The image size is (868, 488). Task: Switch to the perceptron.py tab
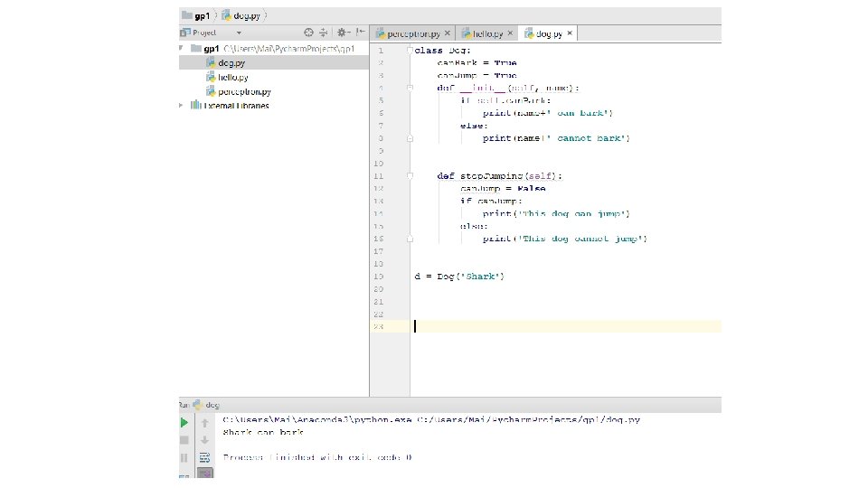pos(412,33)
